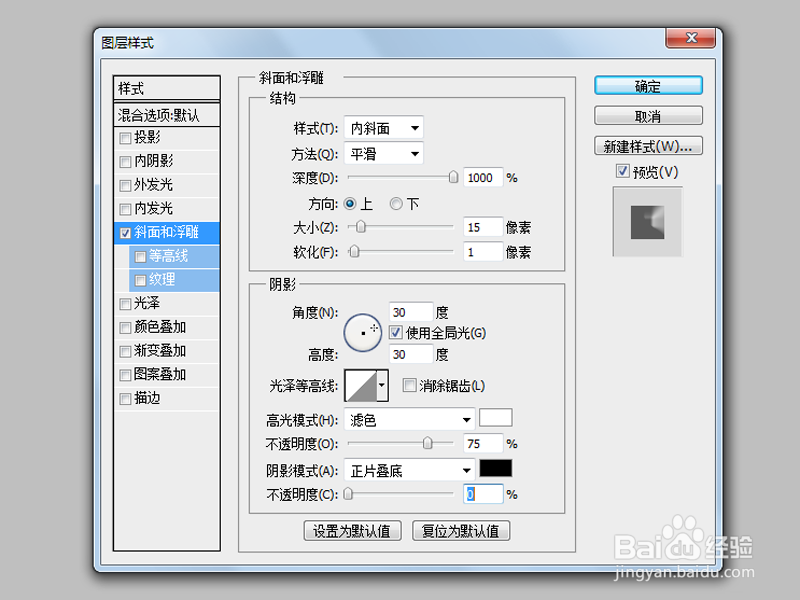Toggle the 预览 preview checkbox
The width and height of the screenshot is (800, 600).
[622, 171]
